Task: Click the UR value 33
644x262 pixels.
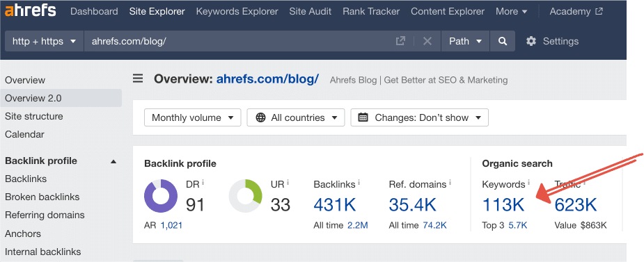Action: (281, 204)
